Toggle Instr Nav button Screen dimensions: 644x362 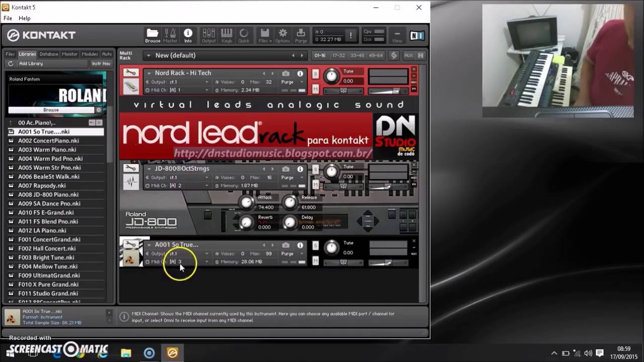(x=101, y=64)
